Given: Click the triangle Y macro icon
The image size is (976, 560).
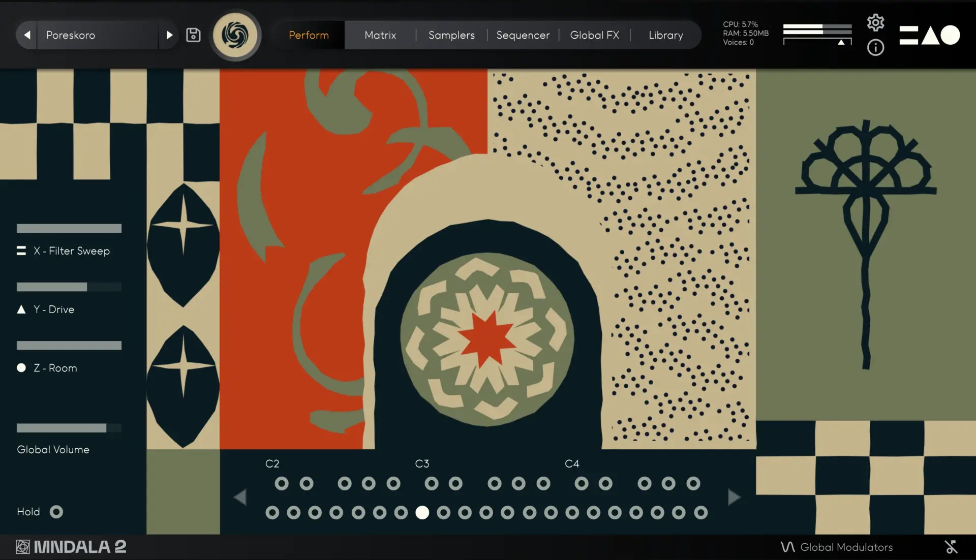Looking at the screenshot, I should (21, 309).
